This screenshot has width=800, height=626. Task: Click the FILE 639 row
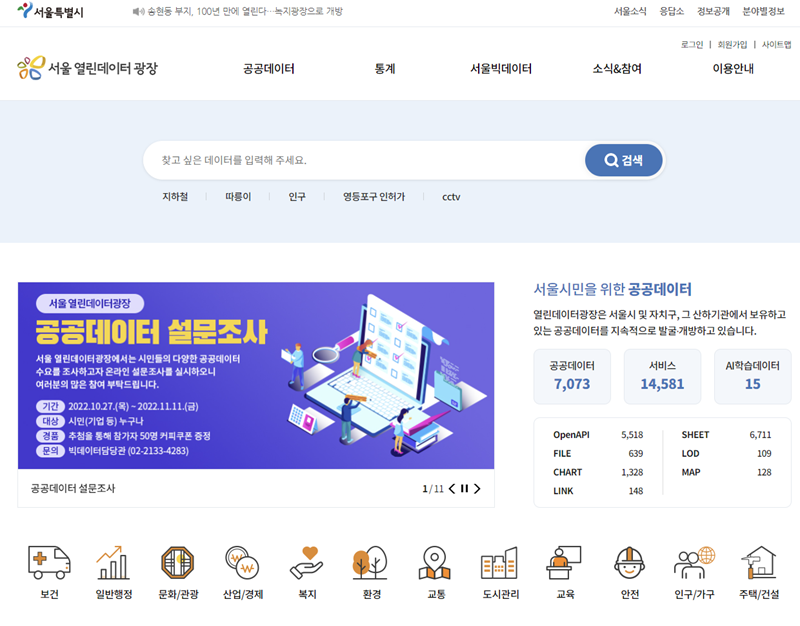click(x=598, y=454)
